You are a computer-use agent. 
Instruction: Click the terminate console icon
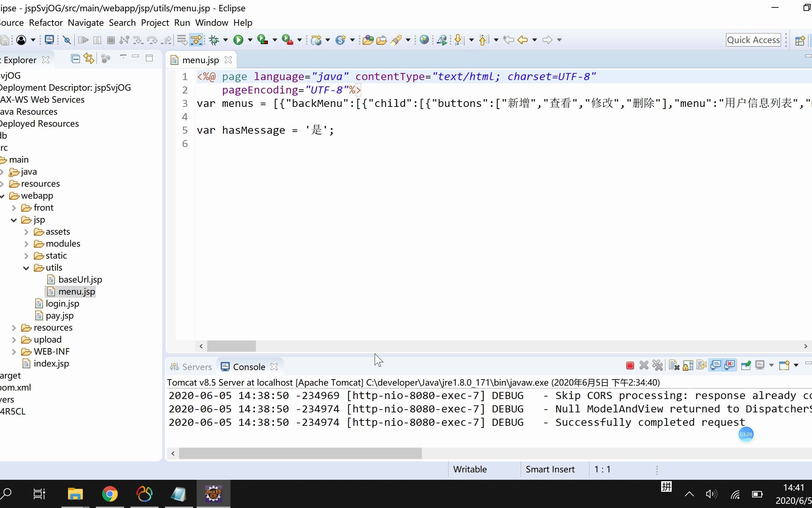pos(630,366)
